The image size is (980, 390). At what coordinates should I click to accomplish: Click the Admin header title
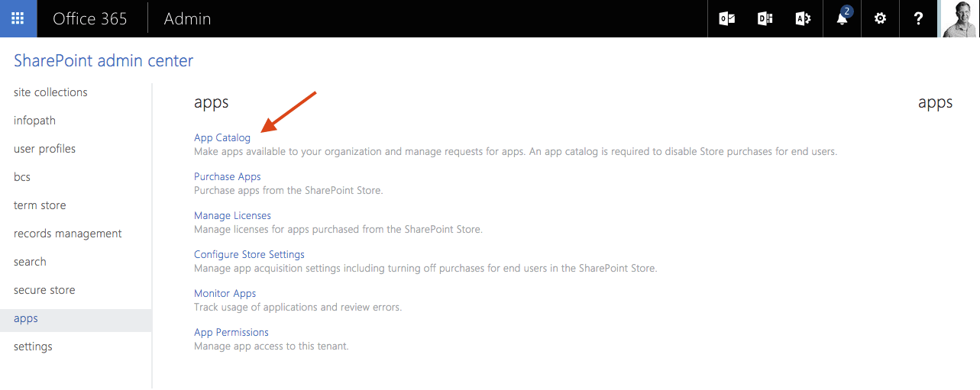pos(187,19)
